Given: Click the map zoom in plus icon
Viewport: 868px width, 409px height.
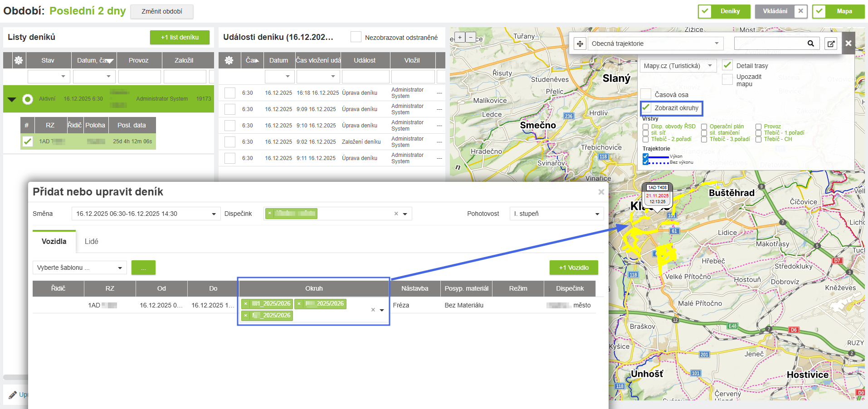Looking at the screenshot, I should coord(460,38).
